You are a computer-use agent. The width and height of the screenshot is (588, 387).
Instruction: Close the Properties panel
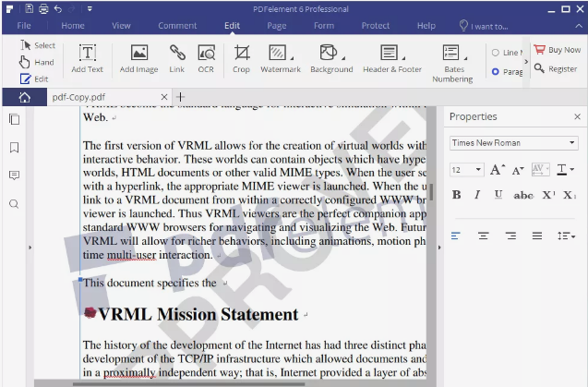pyautogui.click(x=578, y=116)
